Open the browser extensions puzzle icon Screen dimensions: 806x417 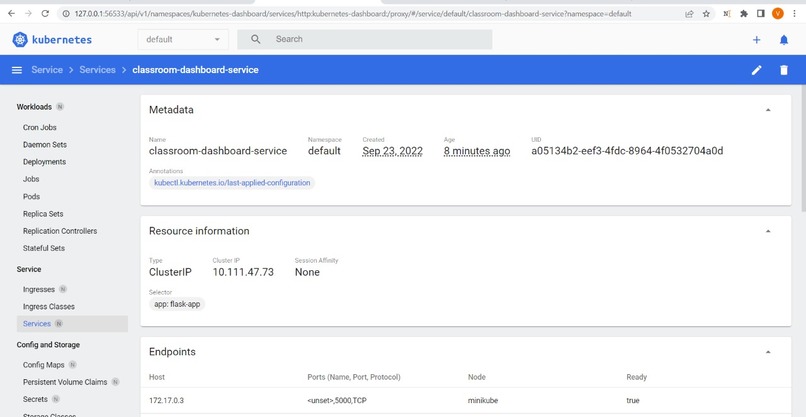(x=744, y=14)
